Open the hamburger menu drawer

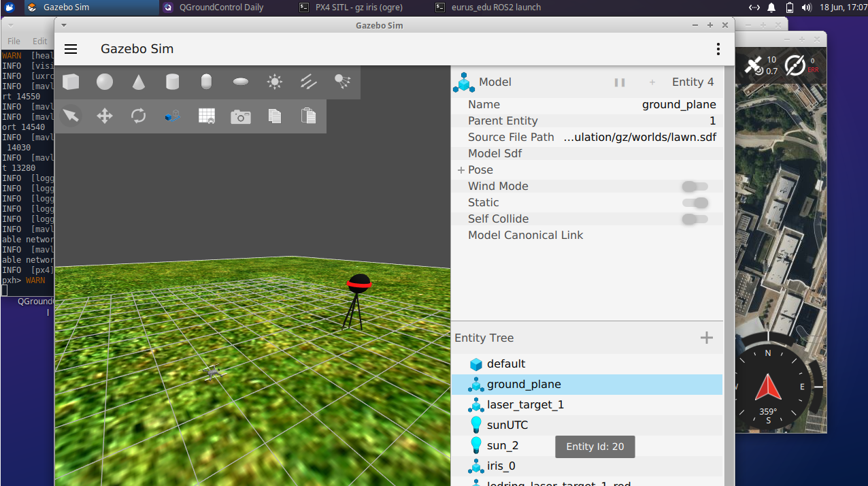tap(71, 49)
